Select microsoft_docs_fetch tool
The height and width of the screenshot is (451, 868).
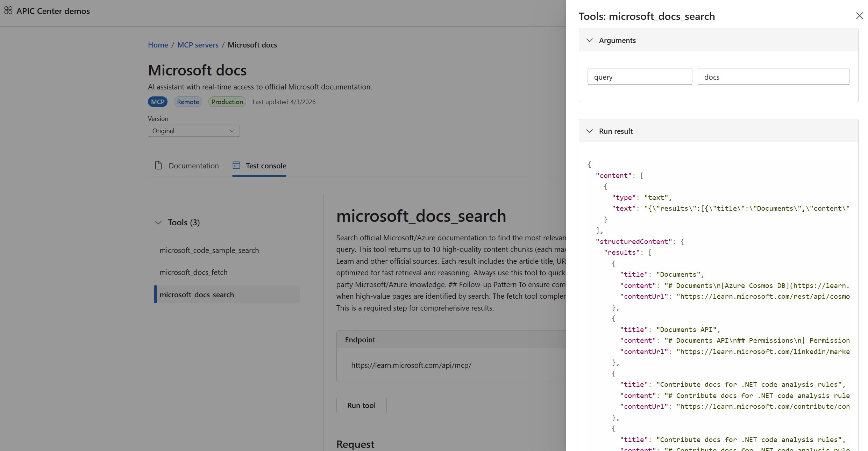(193, 272)
